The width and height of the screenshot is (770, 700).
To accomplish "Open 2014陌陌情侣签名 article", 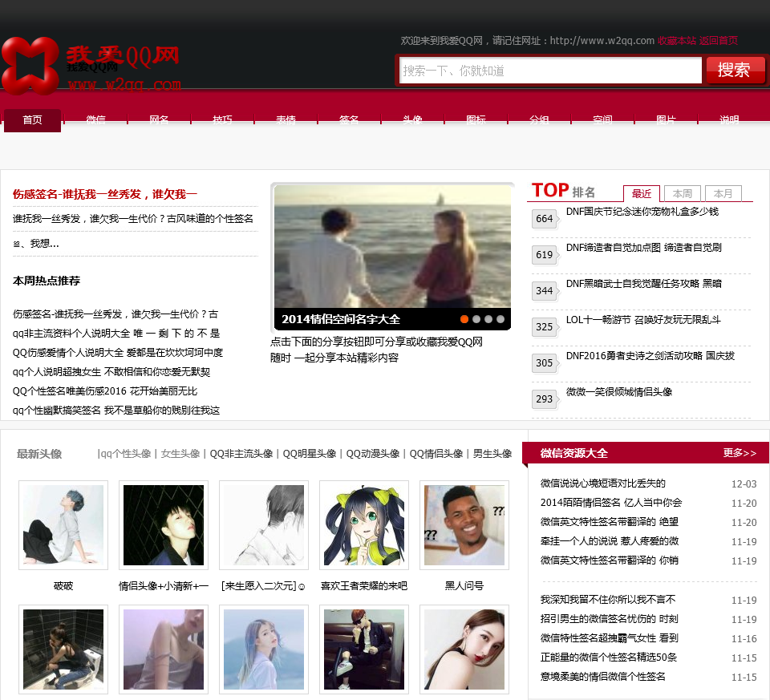I will [x=611, y=502].
